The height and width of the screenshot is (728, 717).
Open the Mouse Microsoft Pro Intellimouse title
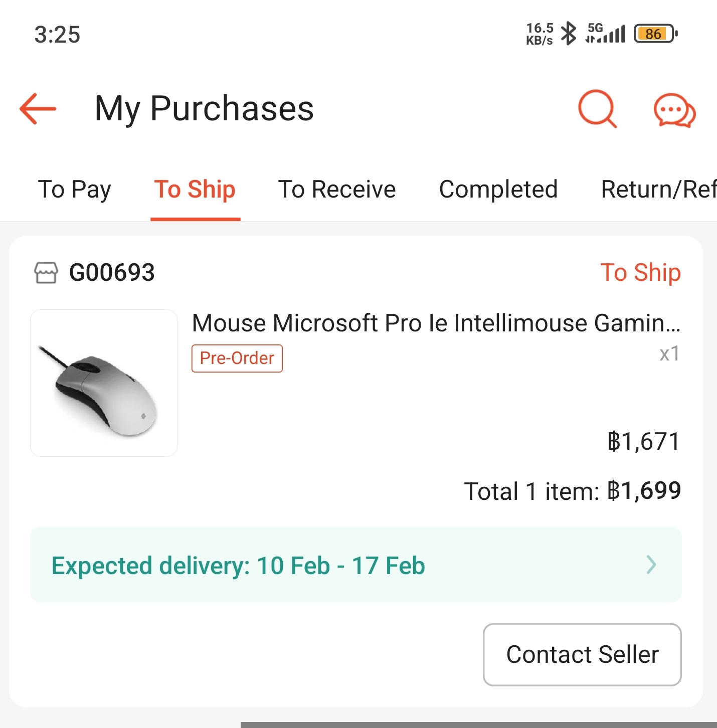tap(436, 323)
